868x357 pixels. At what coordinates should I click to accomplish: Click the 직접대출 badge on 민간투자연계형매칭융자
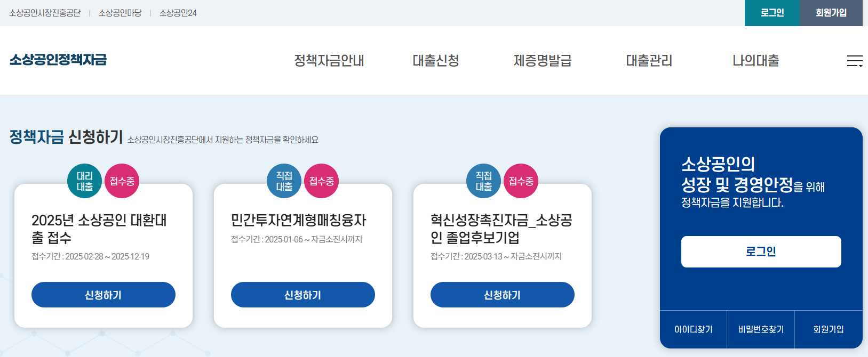click(x=284, y=181)
